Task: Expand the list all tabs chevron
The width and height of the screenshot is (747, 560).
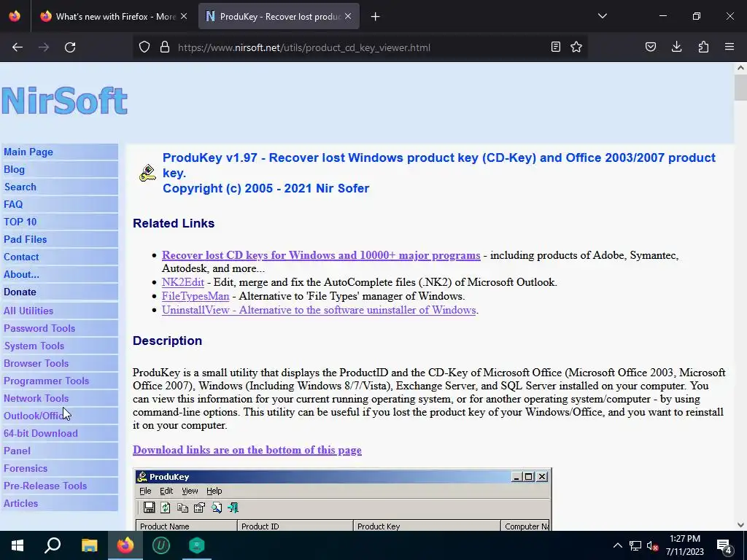Action: (x=603, y=16)
